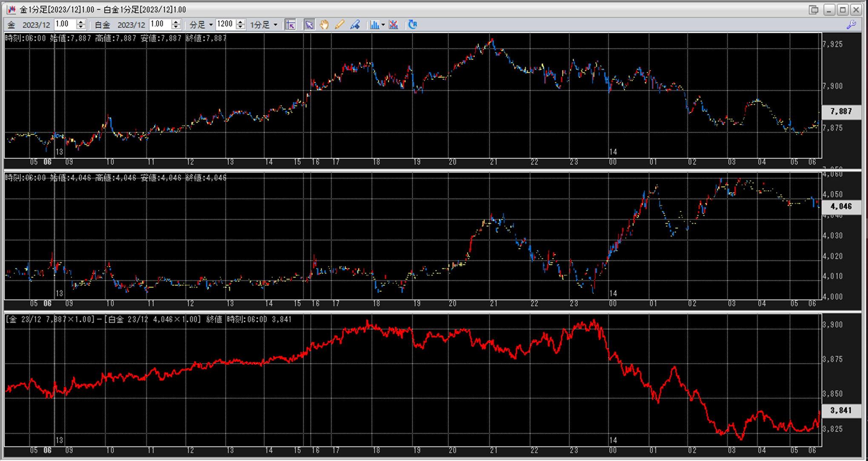The image size is (868, 461).
Task: Increase the gold multiplier 1.00 stepper
Action: coord(81,22)
